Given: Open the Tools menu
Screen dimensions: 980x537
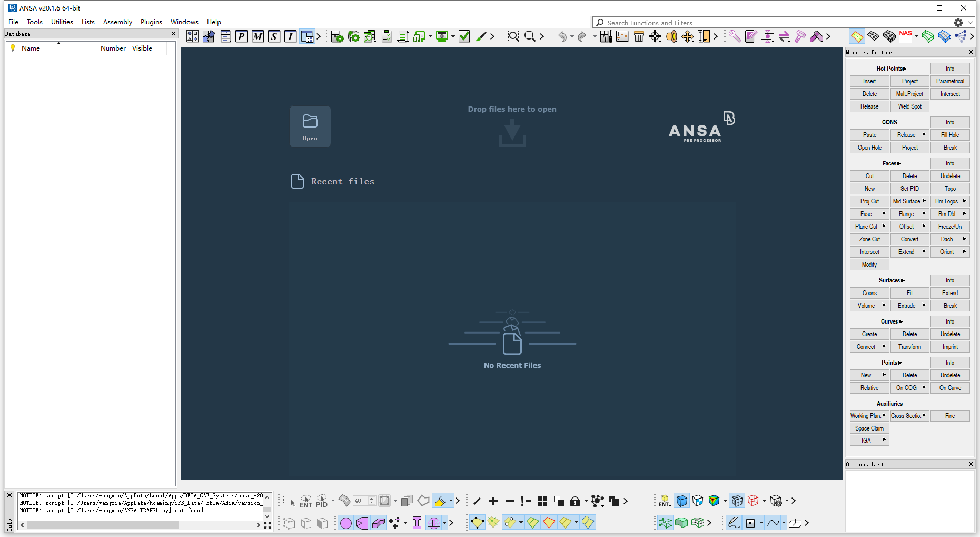Looking at the screenshot, I should [35, 22].
